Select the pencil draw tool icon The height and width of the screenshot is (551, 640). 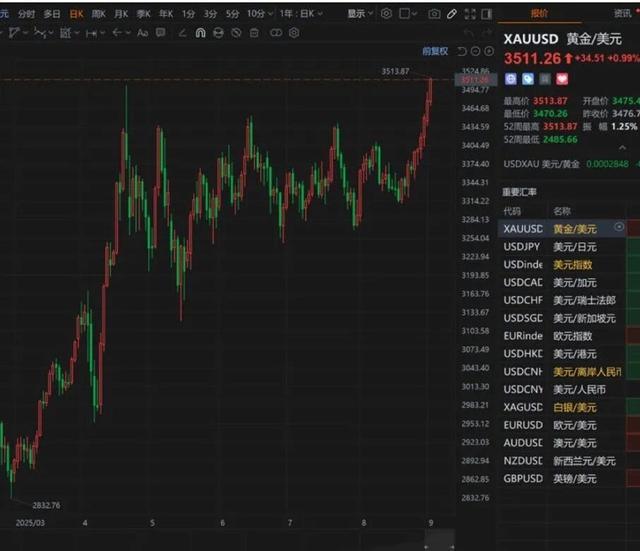coord(452,14)
